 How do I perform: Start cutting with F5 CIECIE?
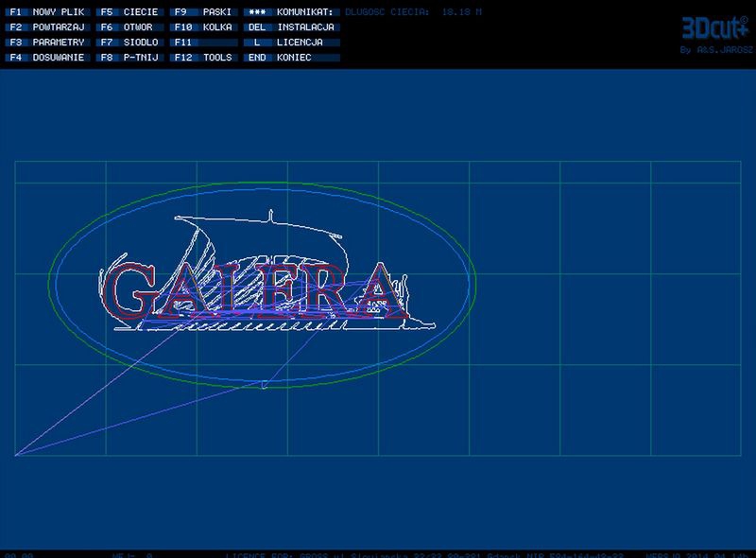coord(129,12)
